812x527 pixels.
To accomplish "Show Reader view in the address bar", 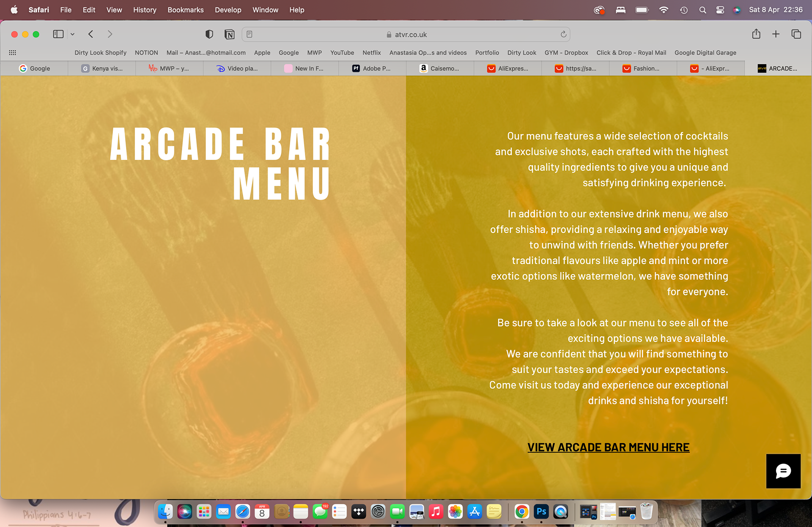I will [x=250, y=34].
